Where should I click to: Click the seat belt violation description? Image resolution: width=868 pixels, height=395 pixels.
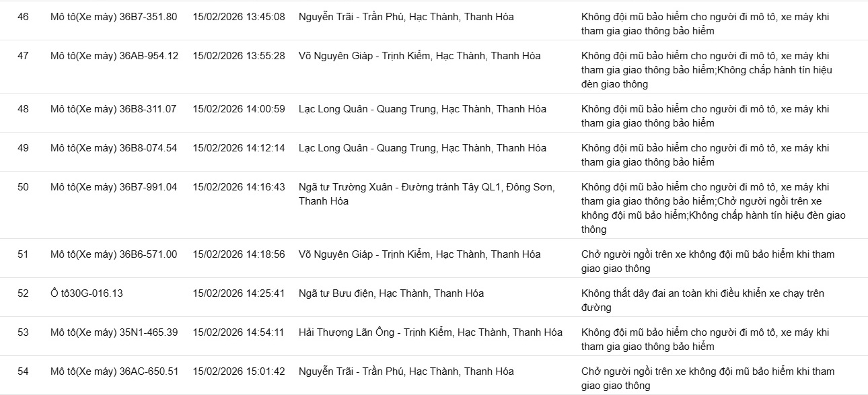(702, 300)
